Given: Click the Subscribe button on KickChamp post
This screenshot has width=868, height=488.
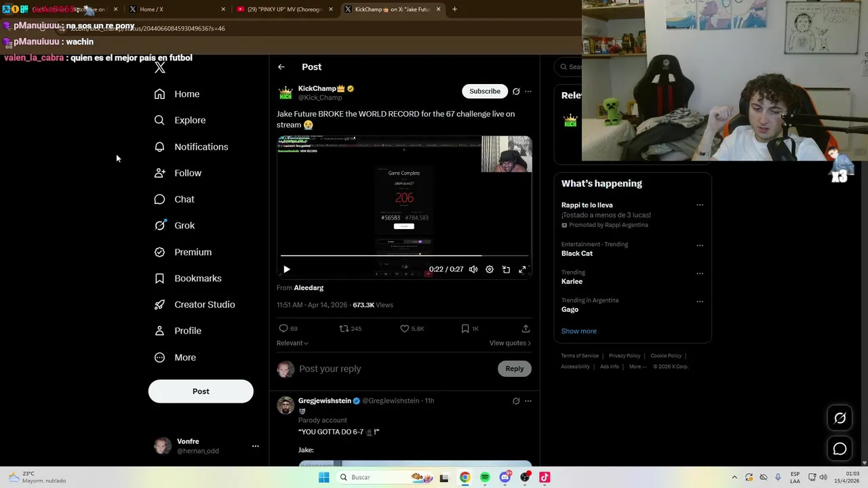Looking at the screenshot, I should coord(485,91).
